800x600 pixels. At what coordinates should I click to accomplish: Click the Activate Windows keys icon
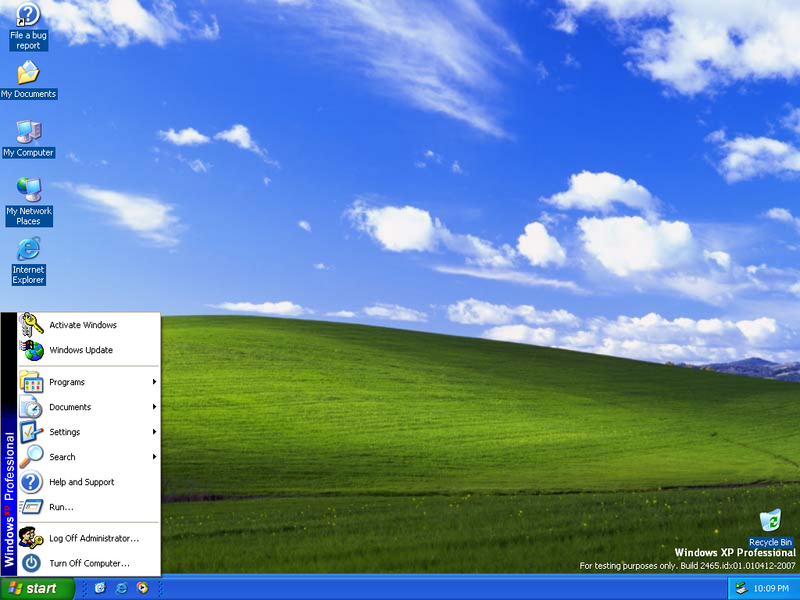[x=31, y=324]
